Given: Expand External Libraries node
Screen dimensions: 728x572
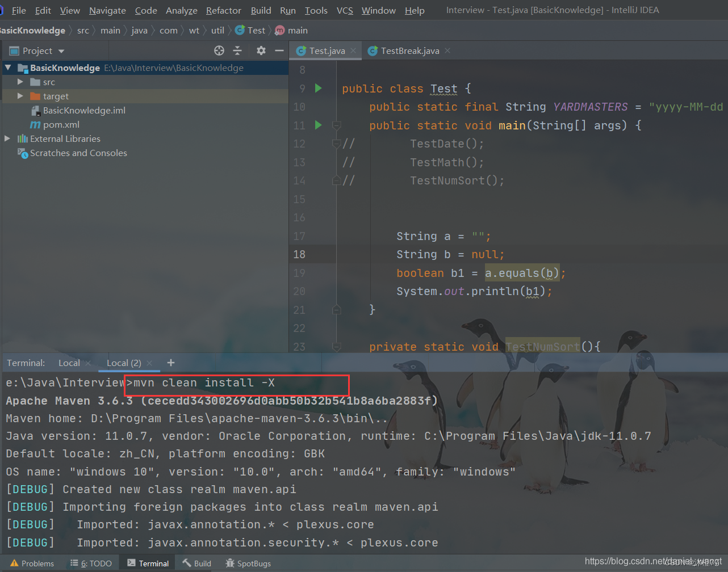Looking at the screenshot, I should tap(7, 138).
